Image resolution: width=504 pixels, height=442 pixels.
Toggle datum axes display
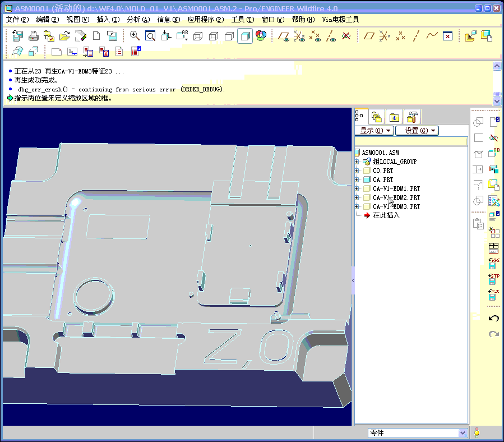click(x=331, y=36)
